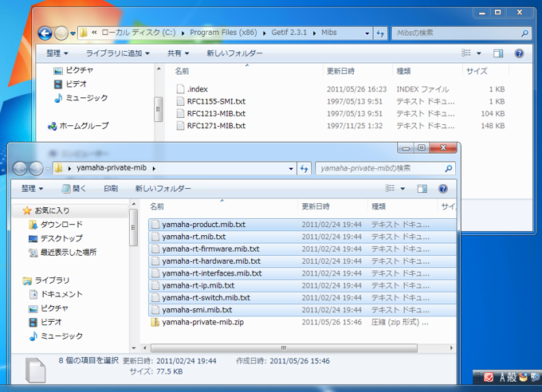Refresh yamaha-private-mib folder view
This screenshot has width=542, height=392.
click(304, 168)
